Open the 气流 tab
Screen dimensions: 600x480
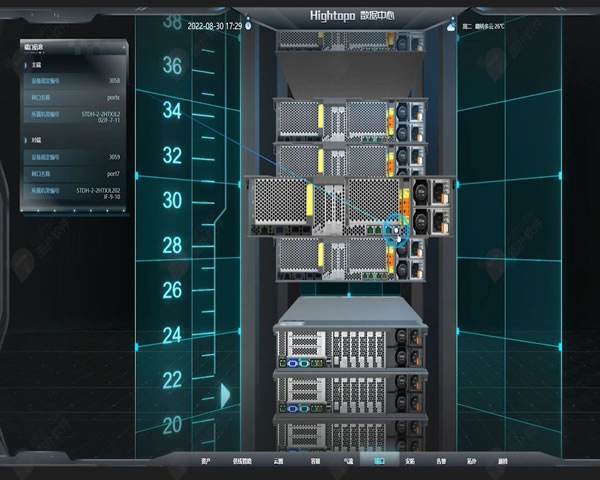click(x=347, y=462)
